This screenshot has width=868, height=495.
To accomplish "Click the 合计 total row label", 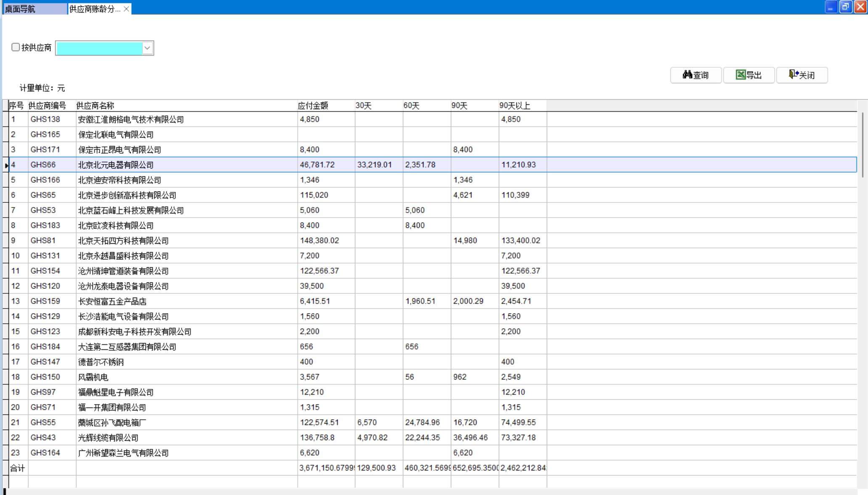I will coord(17,468).
